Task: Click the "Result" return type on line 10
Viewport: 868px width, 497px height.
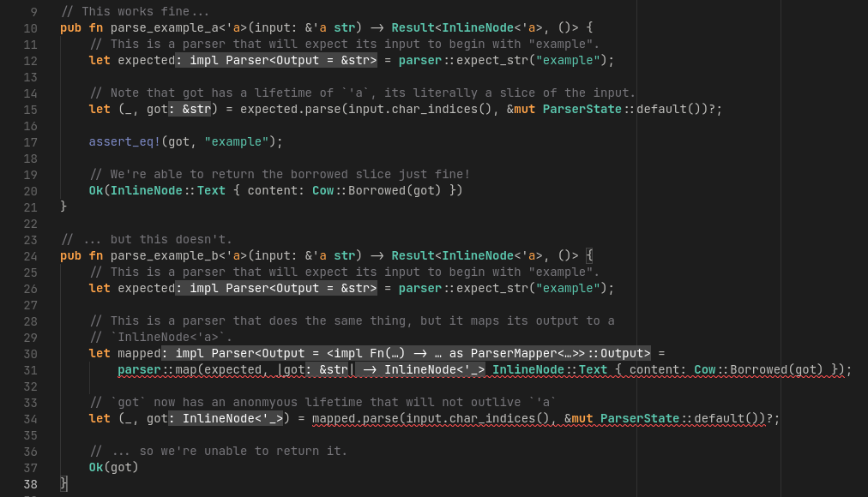Action: click(413, 27)
